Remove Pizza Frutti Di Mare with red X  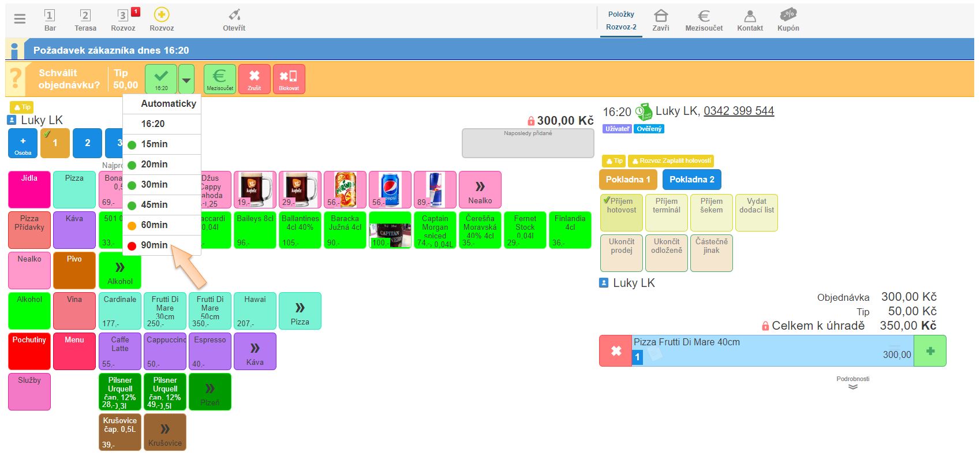(x=616, y=351)
